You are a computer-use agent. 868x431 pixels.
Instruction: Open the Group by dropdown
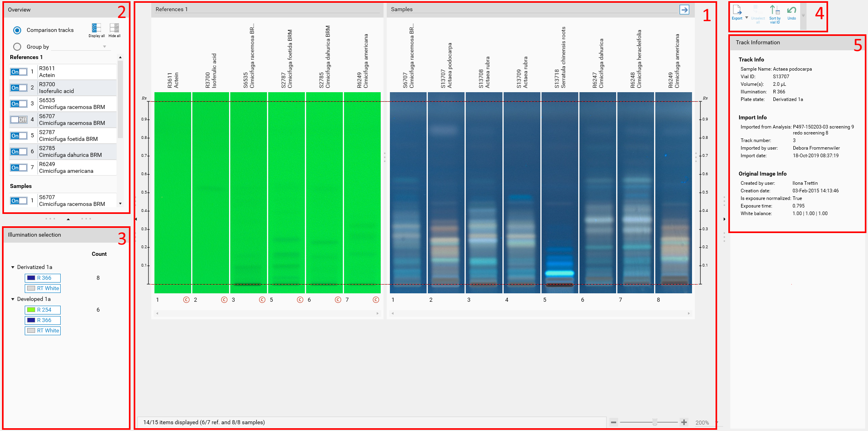(105, 47)
